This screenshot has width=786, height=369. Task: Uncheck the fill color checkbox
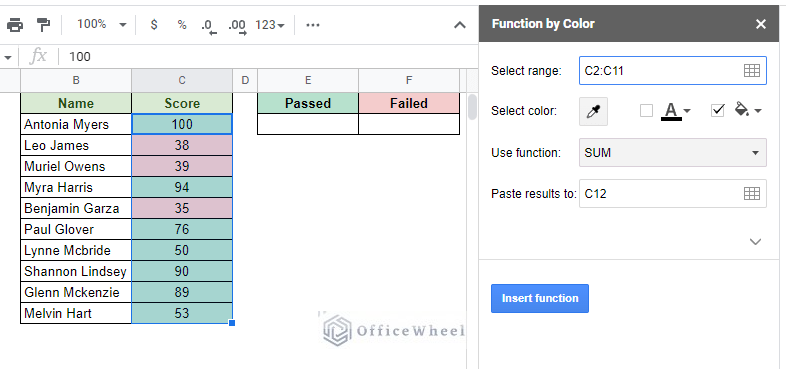(x=718, y=111)
